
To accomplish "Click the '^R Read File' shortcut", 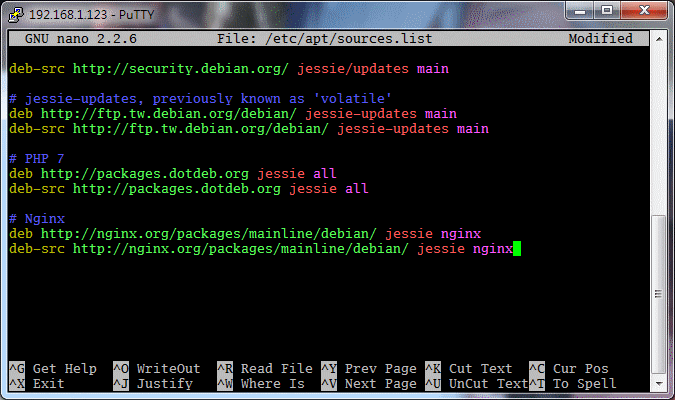I will [265, 369].
